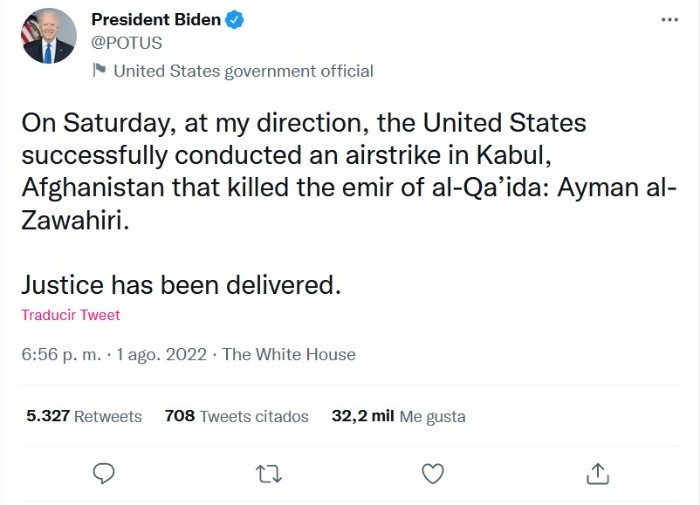View the 5.327 Retweets list

[x=84, y=416]
